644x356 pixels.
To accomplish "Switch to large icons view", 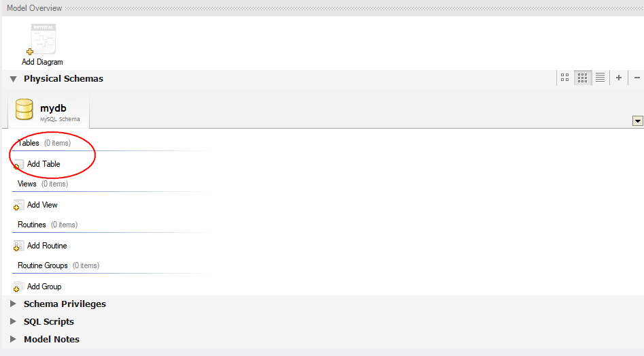I will coord(564,78).
